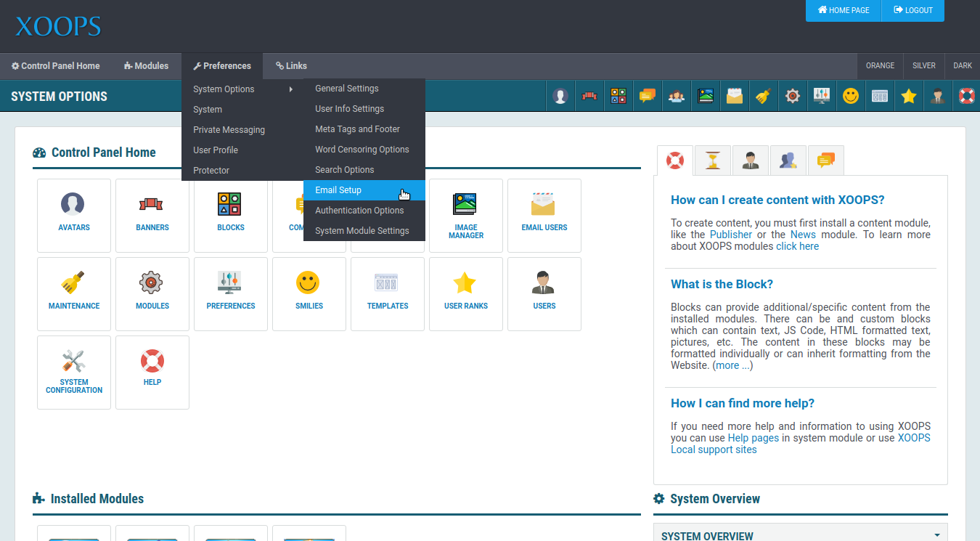Open the Smilies tile

coord(309,294)
